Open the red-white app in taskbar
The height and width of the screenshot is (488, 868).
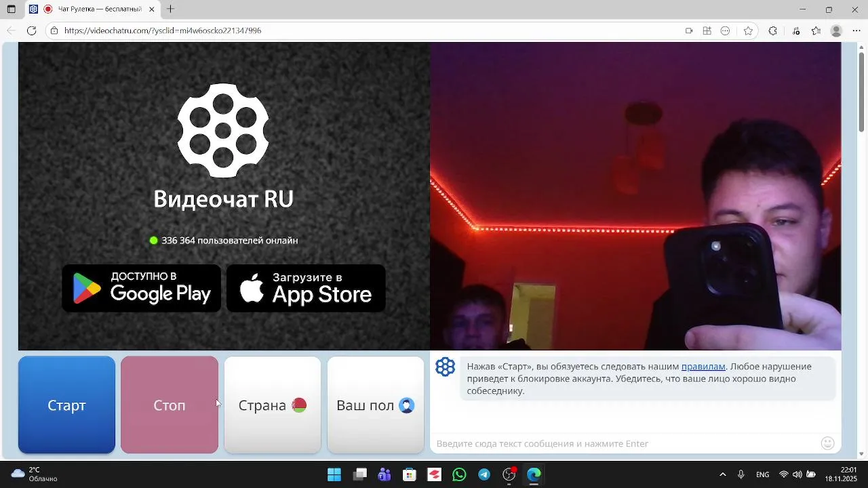click(434, 474)
